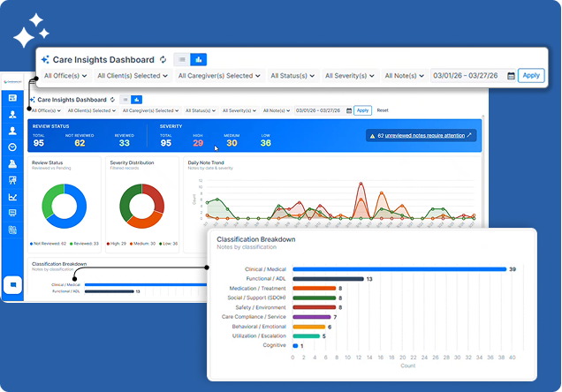This screenshot has height=392, width=562.
Task: Click the large Apply button in the enlarged header
Action: (x=531, y=76)
